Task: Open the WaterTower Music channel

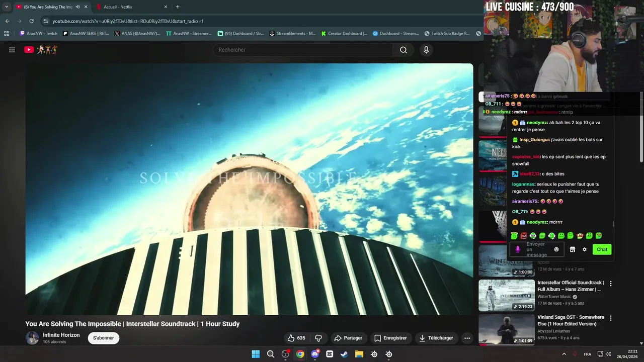Action: click(x=554, y=297)
